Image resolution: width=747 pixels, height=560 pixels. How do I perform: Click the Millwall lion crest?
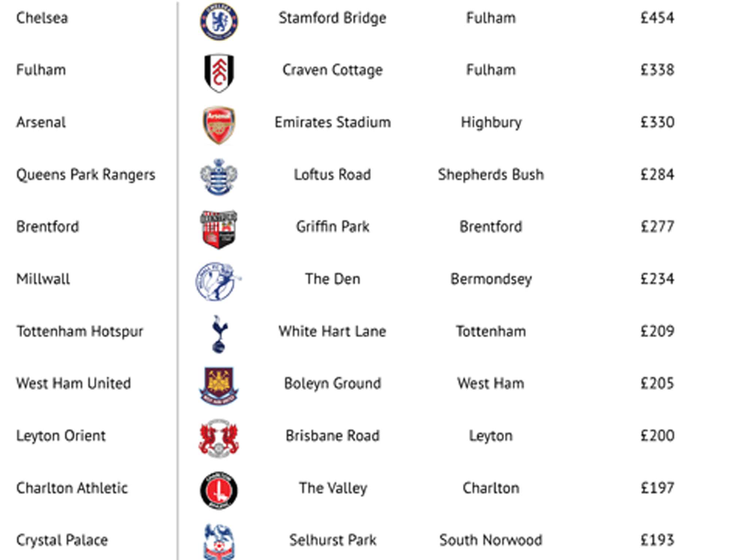tap(218, 281)
